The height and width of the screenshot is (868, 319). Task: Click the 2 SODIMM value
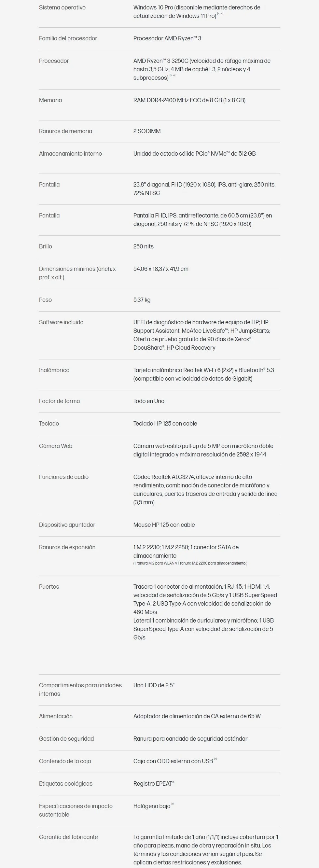pos(147,131)
